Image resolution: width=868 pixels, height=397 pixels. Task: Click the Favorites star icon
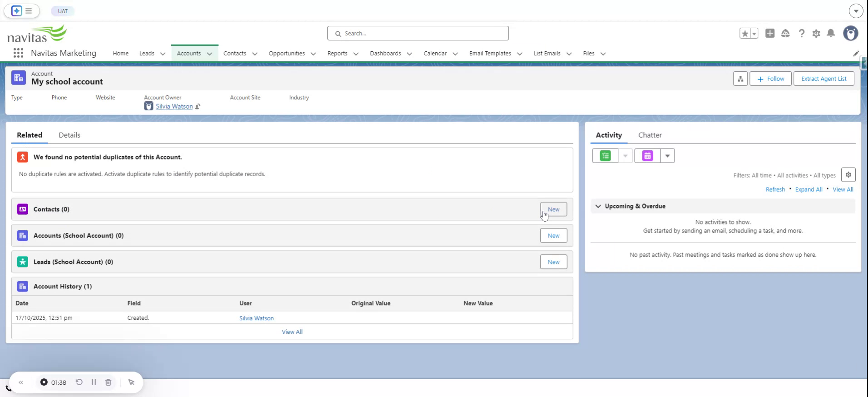point(745,33)
